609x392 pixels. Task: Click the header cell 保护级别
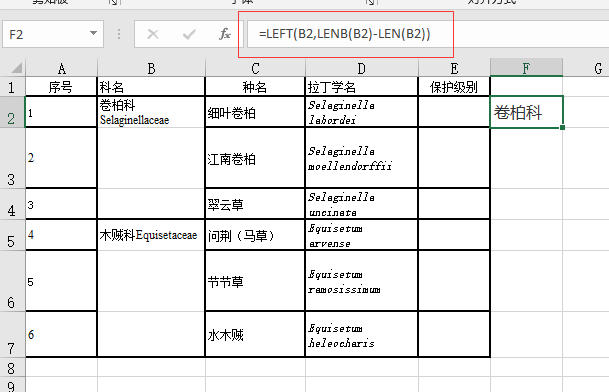(454, 87)
